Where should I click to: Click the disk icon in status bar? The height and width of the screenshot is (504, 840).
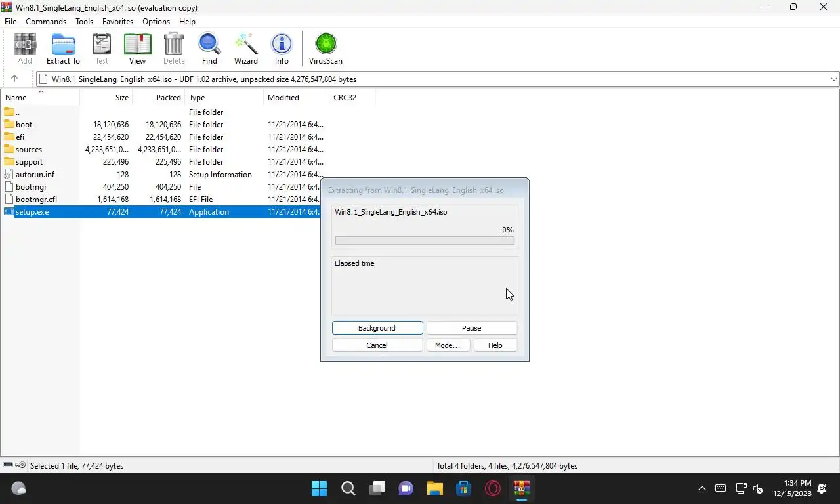pyautogui.click(x=7, y=465)
